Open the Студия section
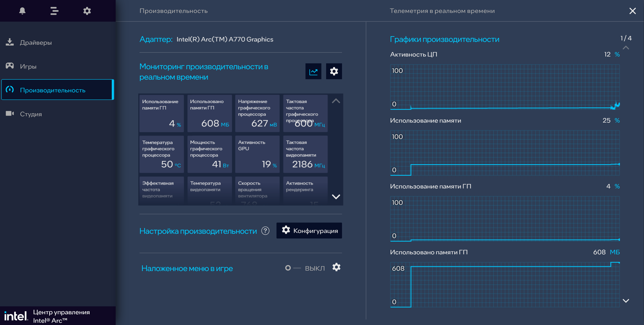644x325 pixels. tap(31, 114)
